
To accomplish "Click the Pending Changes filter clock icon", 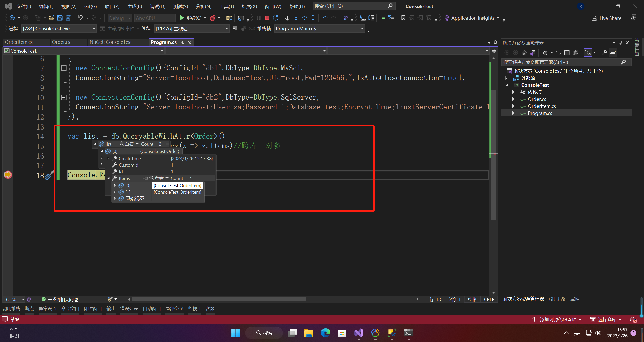I will tap(545, 53).
